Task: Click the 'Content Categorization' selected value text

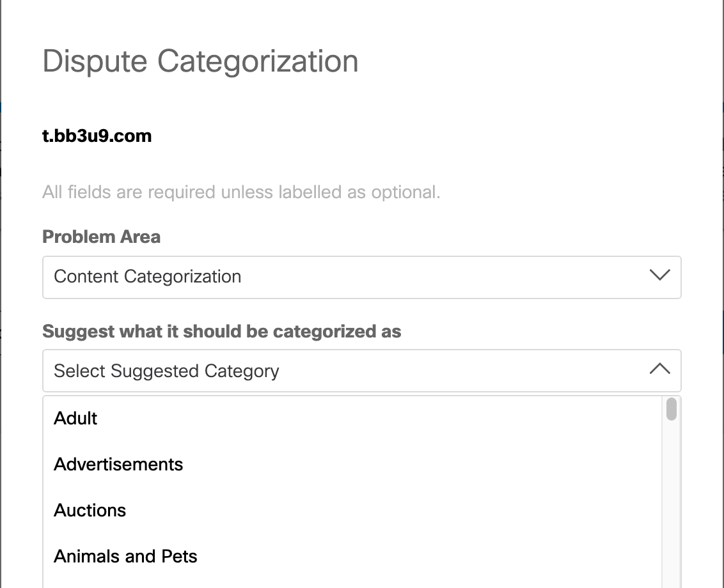Action: coord(147,277)
